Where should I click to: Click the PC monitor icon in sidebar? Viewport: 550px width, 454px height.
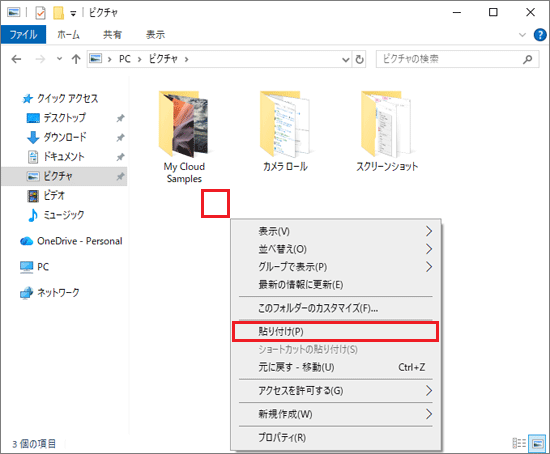point(27,267)
